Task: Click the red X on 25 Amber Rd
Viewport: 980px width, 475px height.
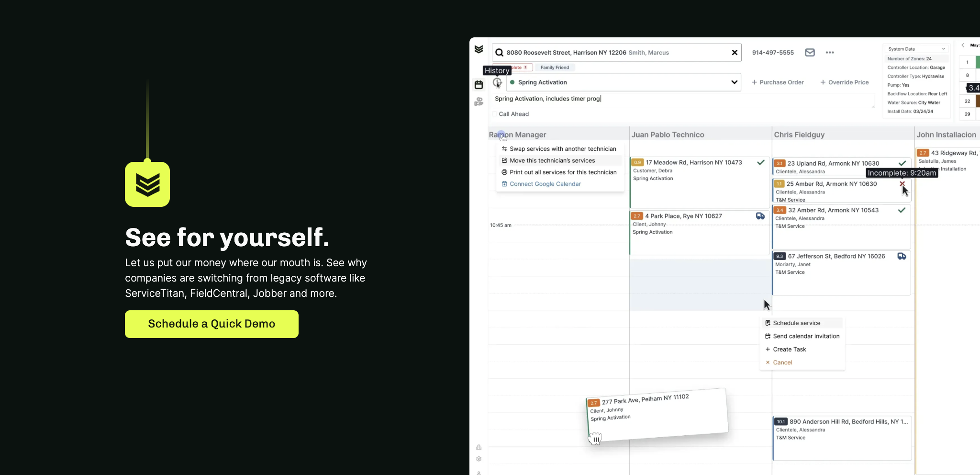Action: 902,184
